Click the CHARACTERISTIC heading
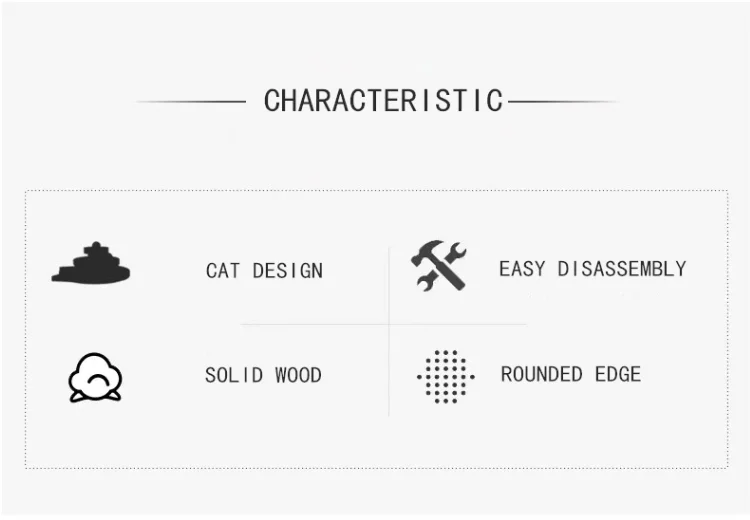This screenshot has height=520, width=750. point(384,101)
